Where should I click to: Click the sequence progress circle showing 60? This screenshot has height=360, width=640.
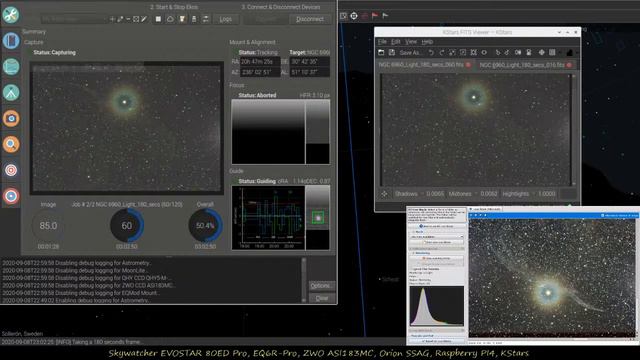(127, 225)
